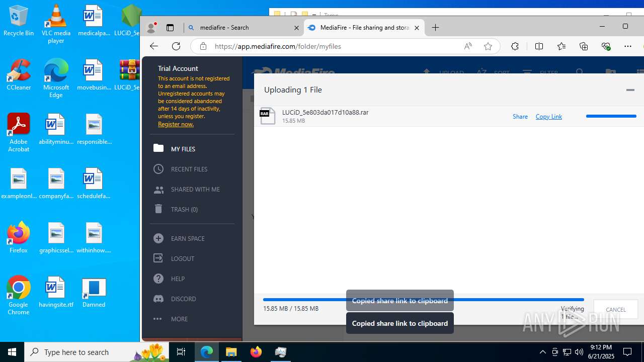Click CANCEL upload button
The width and height of the screenshot is (644, 362).
(615, 310)
